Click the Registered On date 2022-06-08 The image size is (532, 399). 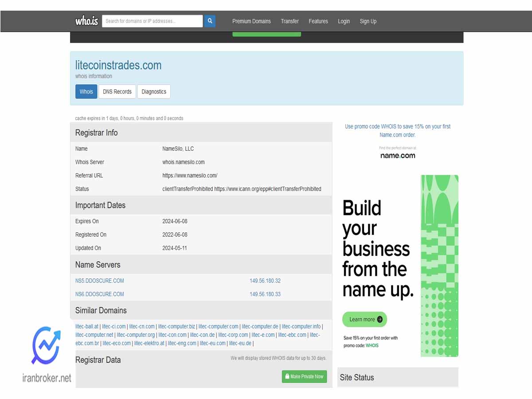175,235
